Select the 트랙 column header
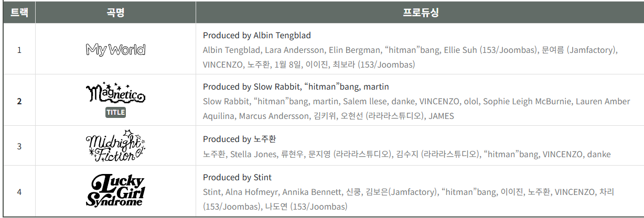This screenshot has width=644, height=218. coord(19,13)
